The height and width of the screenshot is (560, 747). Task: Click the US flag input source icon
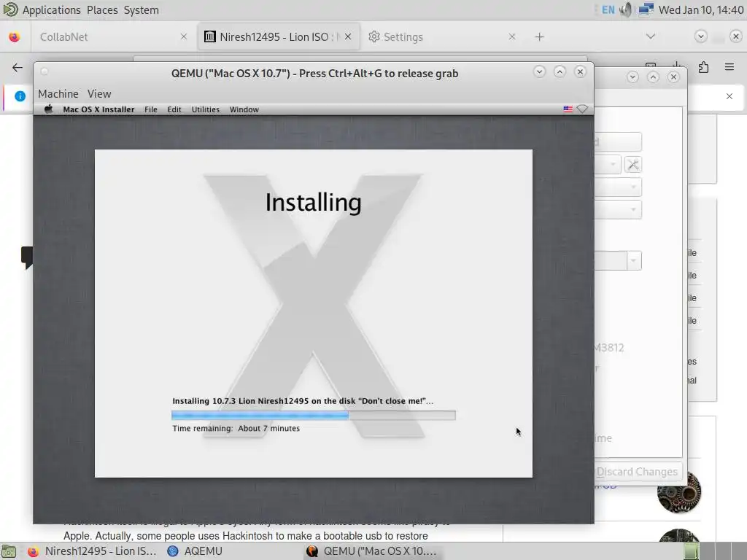568,109
